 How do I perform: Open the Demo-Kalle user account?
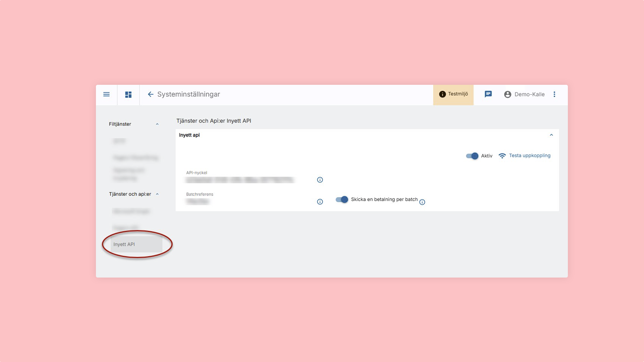tap(524, 95)
